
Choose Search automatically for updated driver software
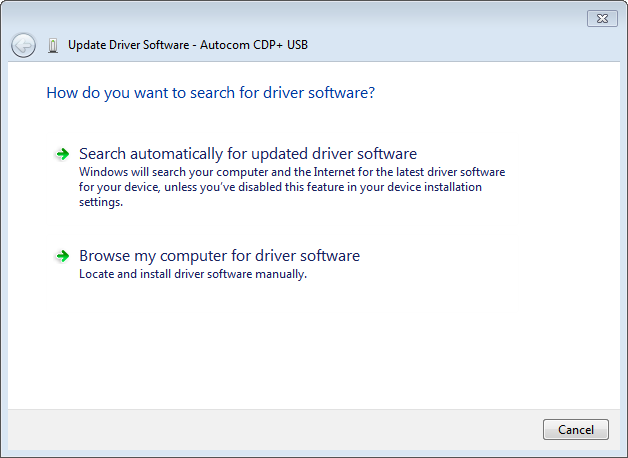[248, 154]
